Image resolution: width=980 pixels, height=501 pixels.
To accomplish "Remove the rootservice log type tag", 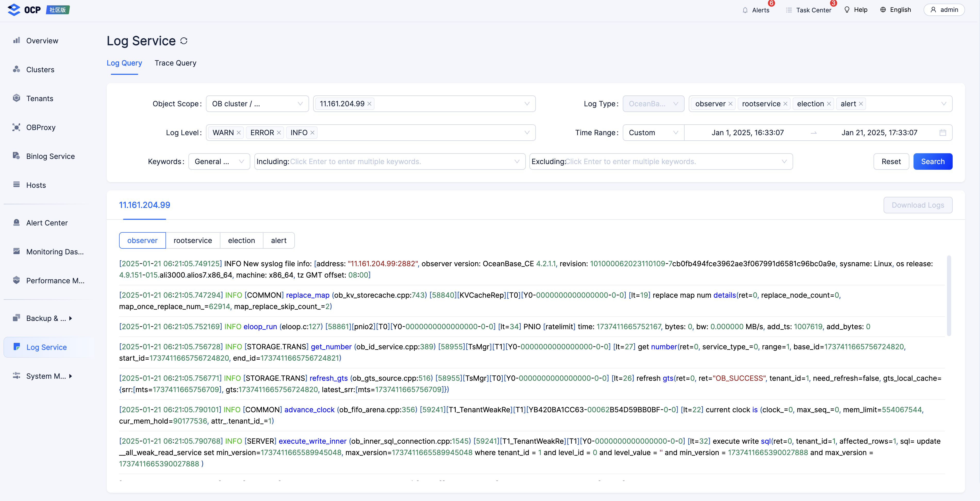I will pyautogui.click(x=785, y=104).
